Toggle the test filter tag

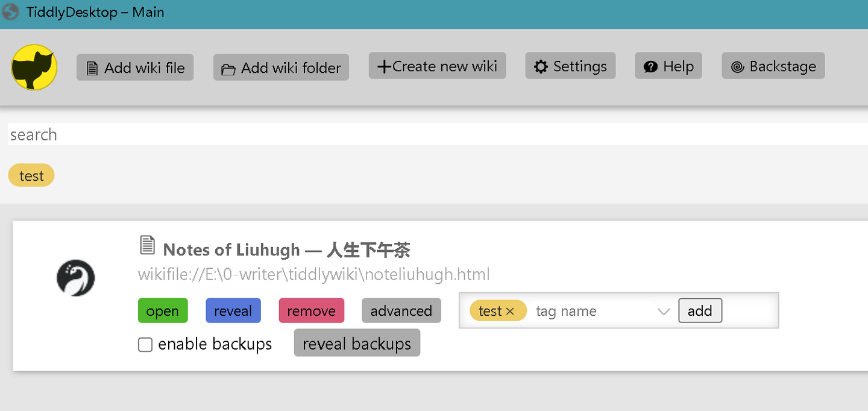31,175
